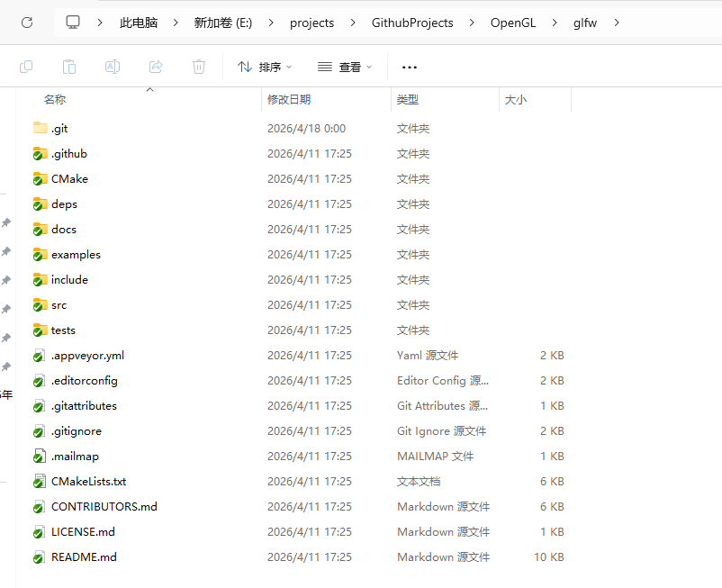Click the Copy icon in toolbar
The image size is (722, 588).
26,67
